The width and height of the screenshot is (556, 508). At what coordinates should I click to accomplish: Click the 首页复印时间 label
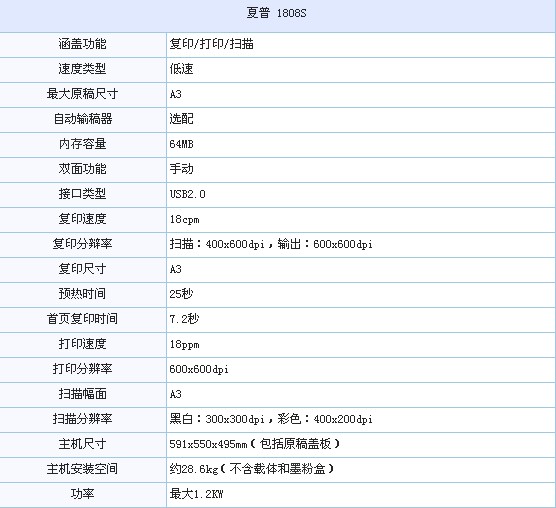82,319
